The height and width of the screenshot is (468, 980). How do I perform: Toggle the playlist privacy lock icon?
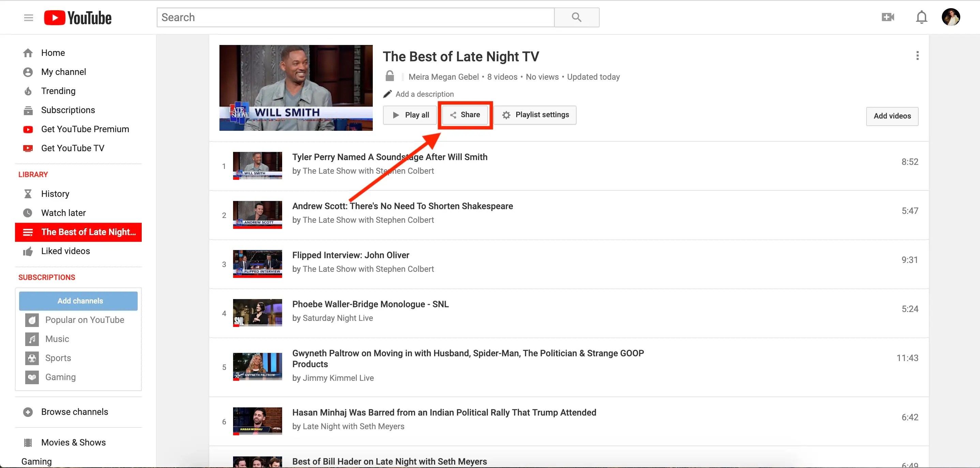(389, 76)
